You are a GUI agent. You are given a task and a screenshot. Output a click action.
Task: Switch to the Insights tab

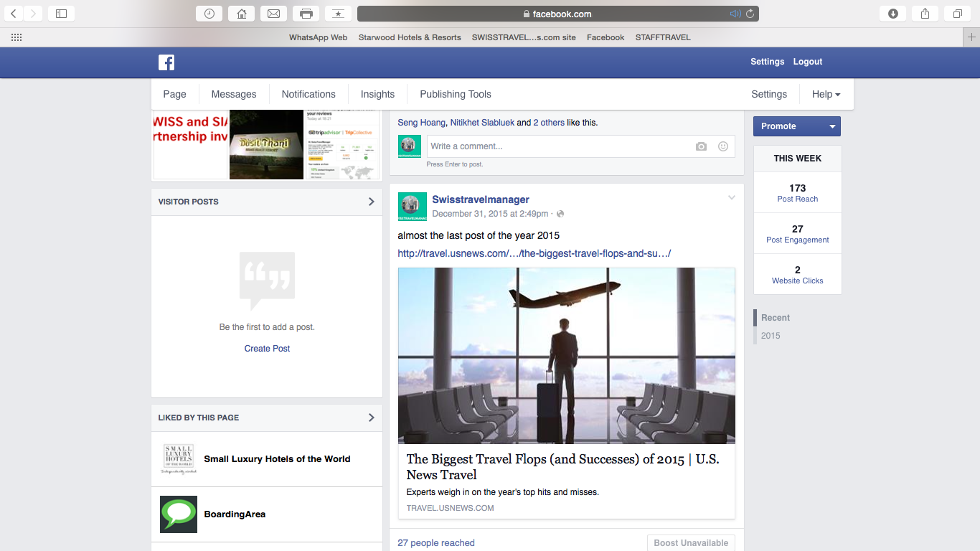pyautogui.click(x=377, y=94)
